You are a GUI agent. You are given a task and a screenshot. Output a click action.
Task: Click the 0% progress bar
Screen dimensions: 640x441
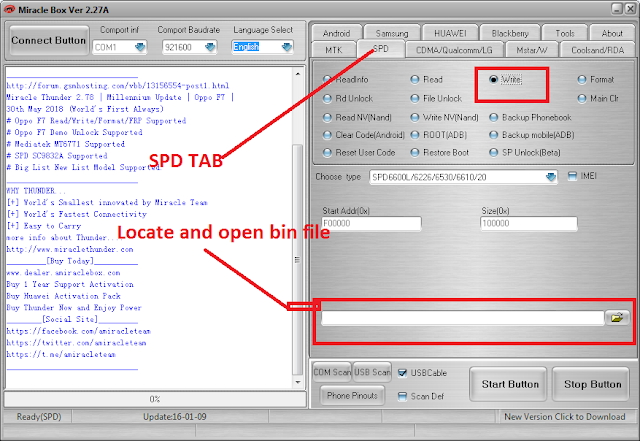coord(155,399)
